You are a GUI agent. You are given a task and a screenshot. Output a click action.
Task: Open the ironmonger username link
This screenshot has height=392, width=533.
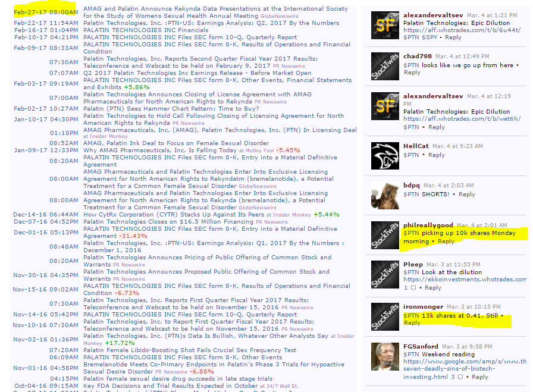click(x=423, y=307)
